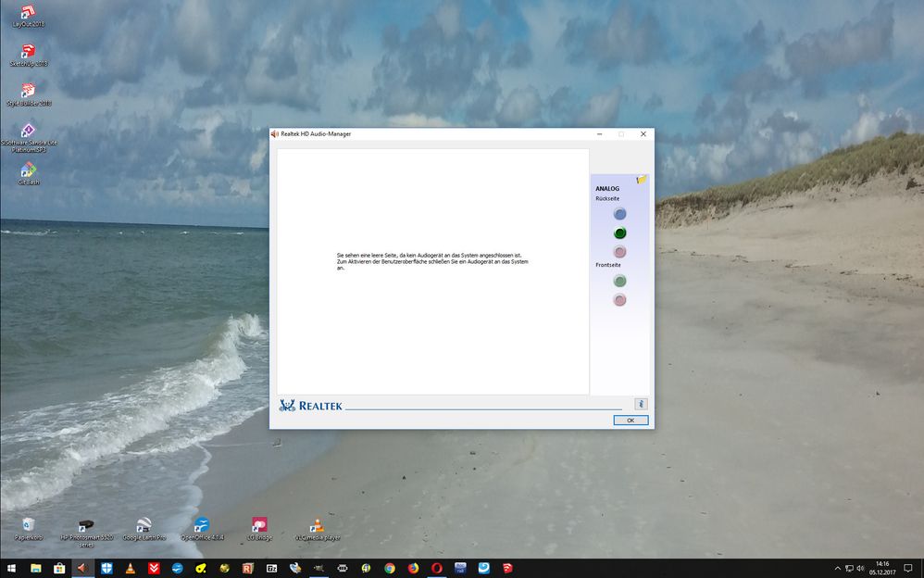Open the Windows Start menu
This screenshot has height=578, width=924.
pyautogui.click(x=12, y=568)
